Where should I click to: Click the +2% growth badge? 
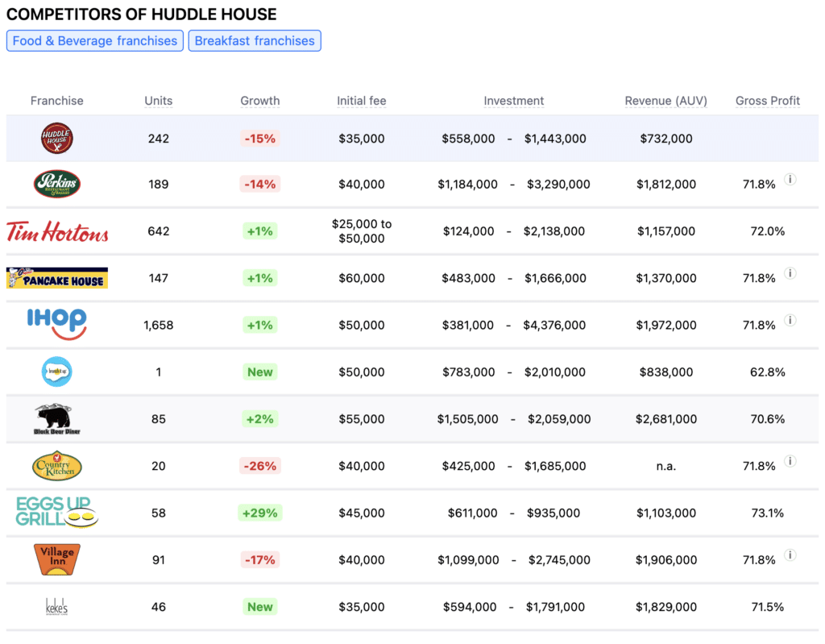coord(260,419)
